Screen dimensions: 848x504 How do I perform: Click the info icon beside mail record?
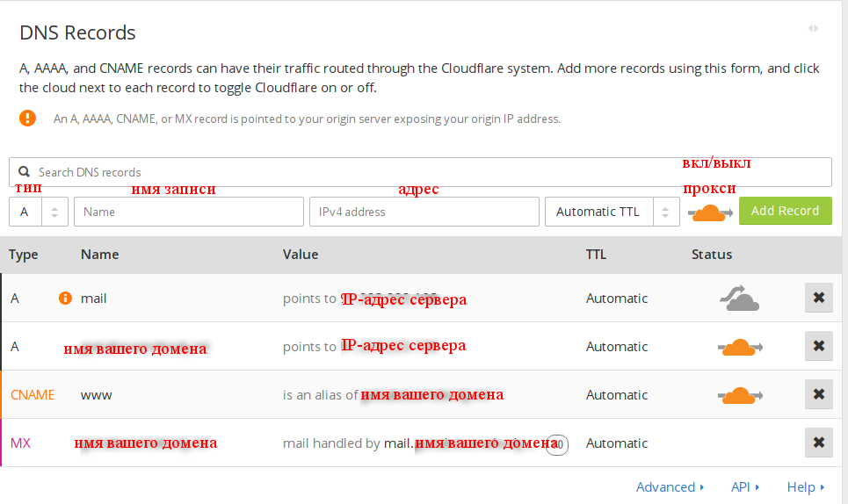pos(65,298)
